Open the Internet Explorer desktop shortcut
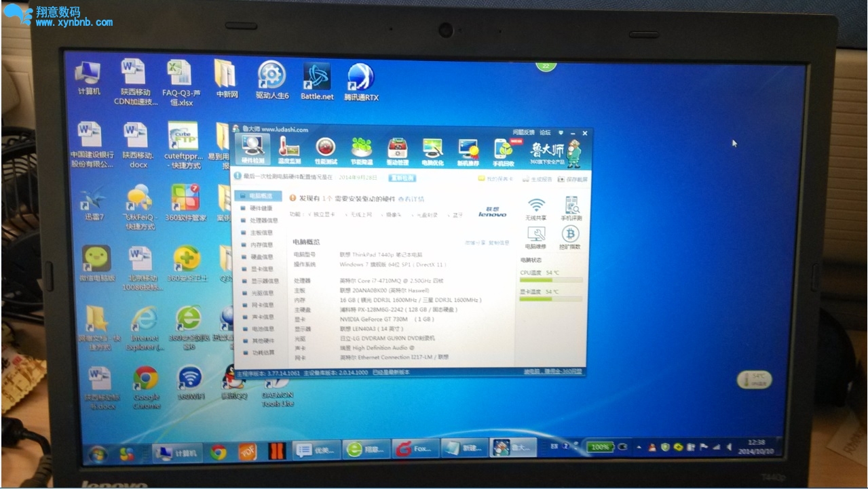The image size is (868, 489). click(x=145, y=329)
